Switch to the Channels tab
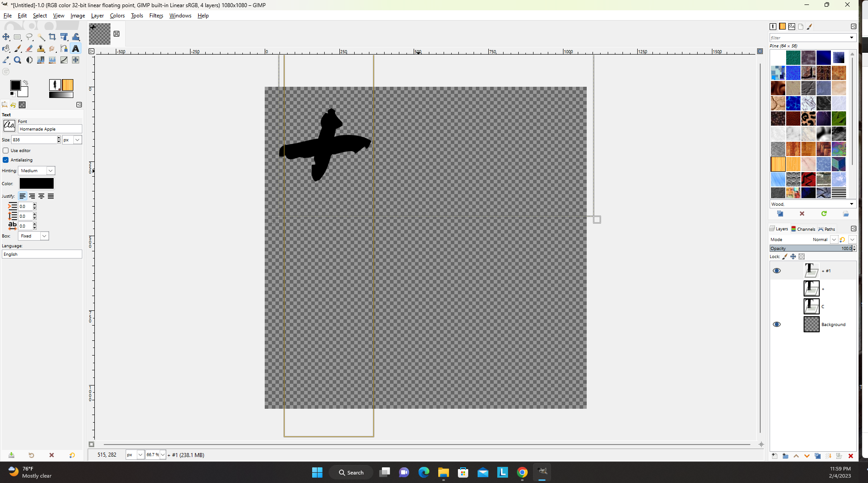Viewport: 868px width, 483px height. [x=803, y=229]
